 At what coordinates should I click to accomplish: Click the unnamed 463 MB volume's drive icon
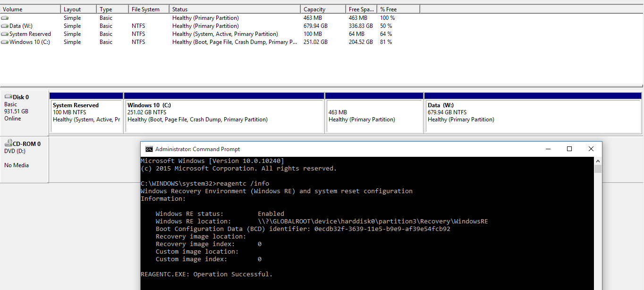click(x=5, y=18)
